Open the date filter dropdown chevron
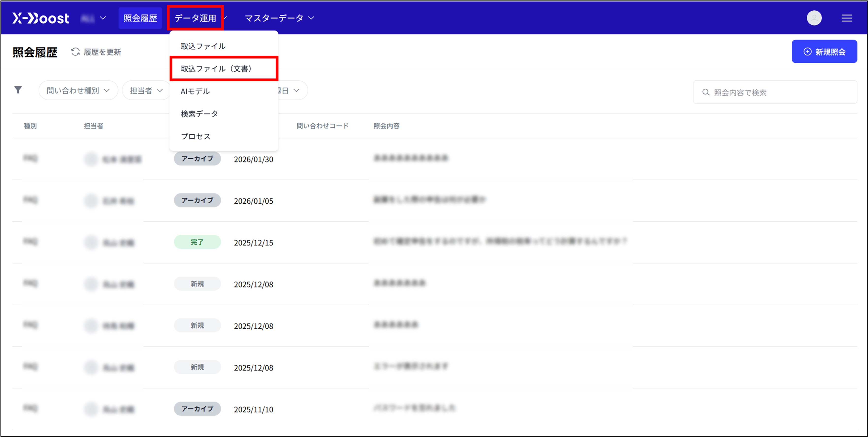The image size is (868, 437). point(296,90)
